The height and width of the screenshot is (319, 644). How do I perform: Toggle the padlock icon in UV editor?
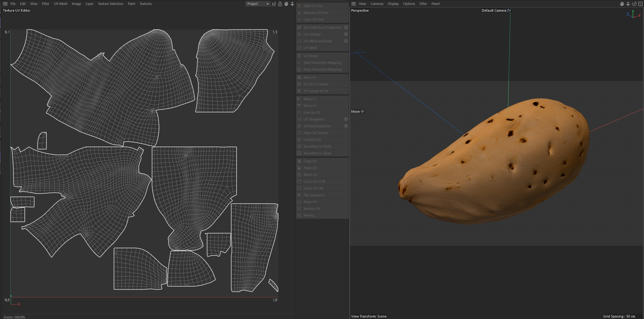tap(280, 4)
